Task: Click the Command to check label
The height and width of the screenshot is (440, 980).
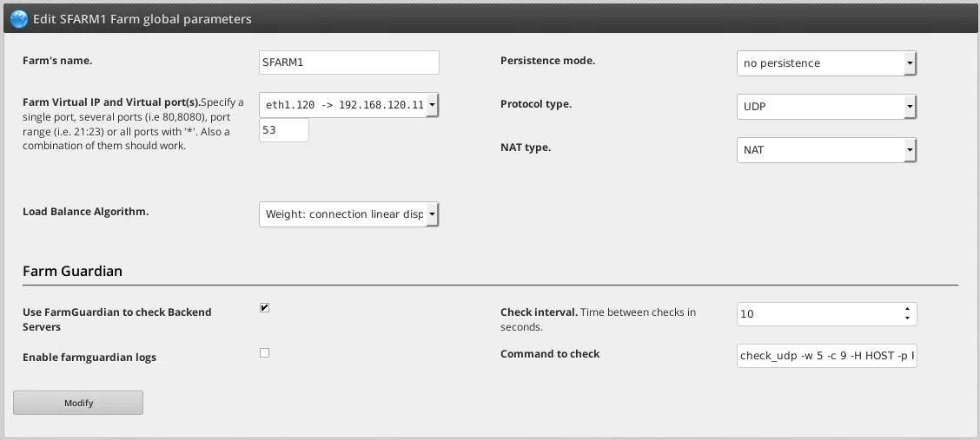Action: point(550,354)
